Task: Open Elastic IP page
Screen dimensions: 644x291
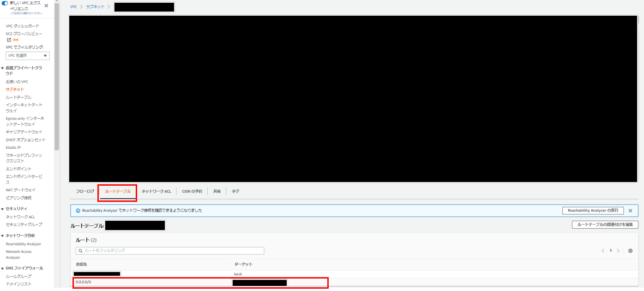Action: click(13, 147)
